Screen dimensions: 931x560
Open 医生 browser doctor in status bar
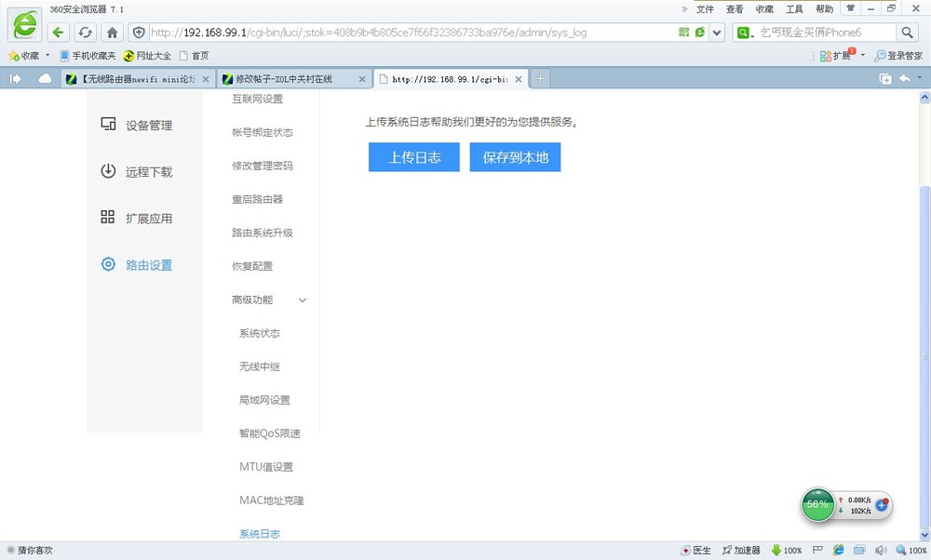pos(695,551)
